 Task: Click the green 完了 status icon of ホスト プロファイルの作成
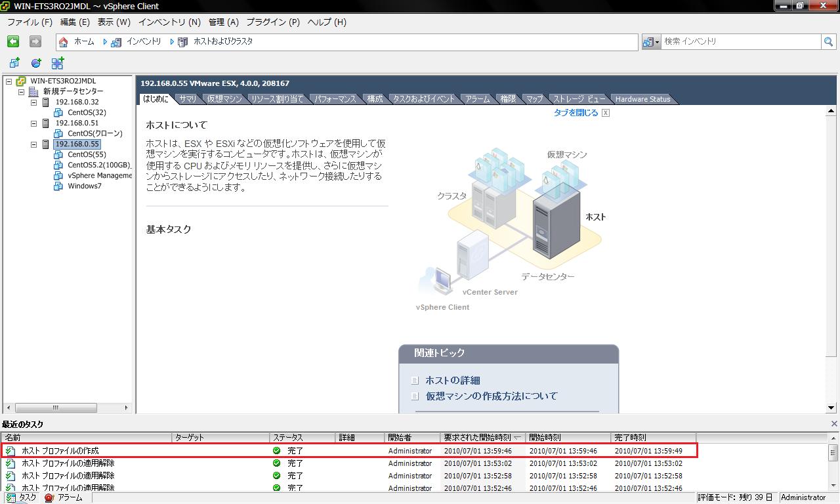pos(276,451)
